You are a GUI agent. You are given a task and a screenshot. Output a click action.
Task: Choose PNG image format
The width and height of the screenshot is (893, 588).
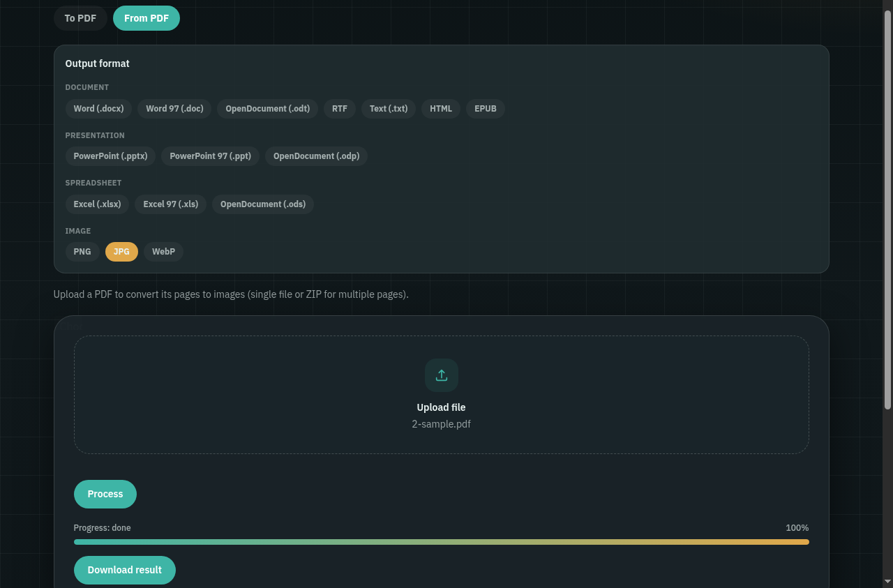82,252
